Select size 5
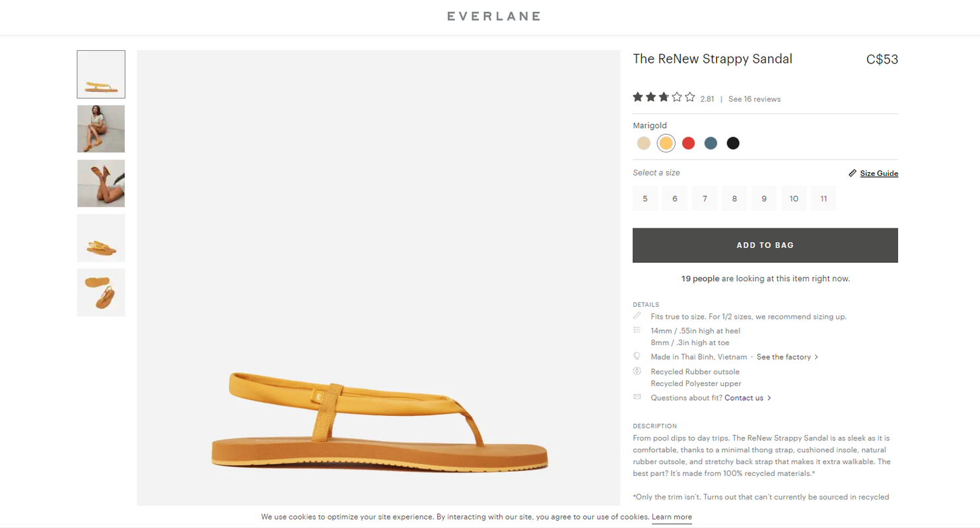 645,199
